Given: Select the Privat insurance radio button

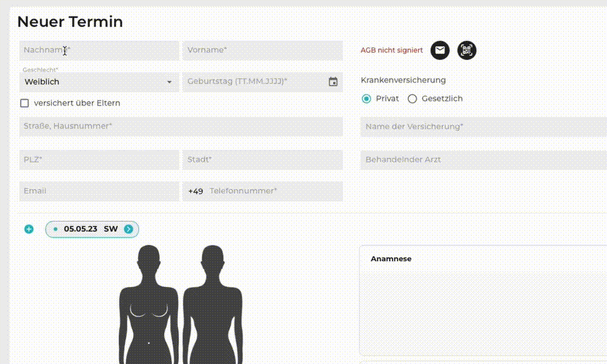Looking at the screenshot, I should 366,99.
